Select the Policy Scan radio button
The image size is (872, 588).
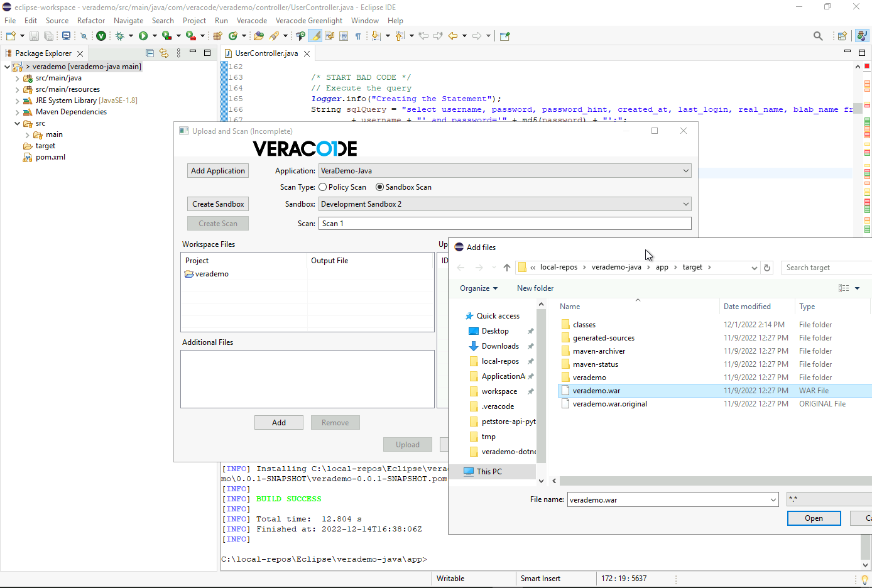[x=323, y=187]
